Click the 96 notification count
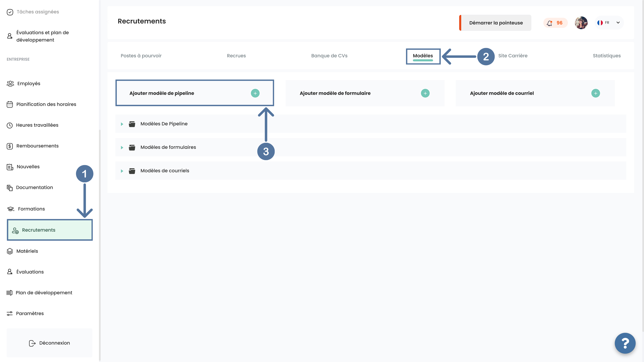This screenshot has width=644, height=362. coord(560,23)
